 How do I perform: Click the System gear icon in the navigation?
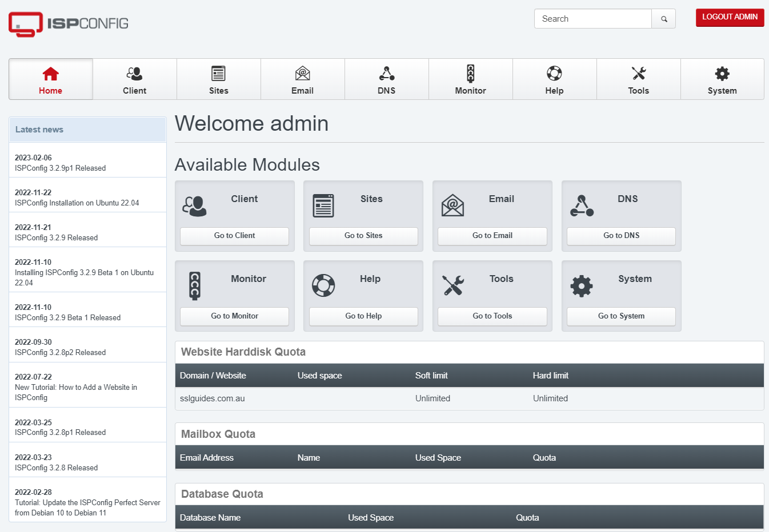tap(722, 73)
